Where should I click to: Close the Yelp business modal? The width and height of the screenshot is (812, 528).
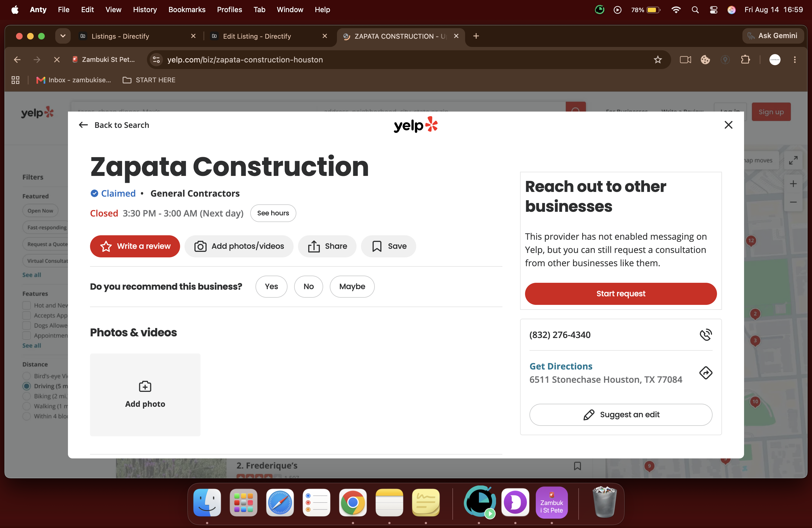(x=728, y=125)
